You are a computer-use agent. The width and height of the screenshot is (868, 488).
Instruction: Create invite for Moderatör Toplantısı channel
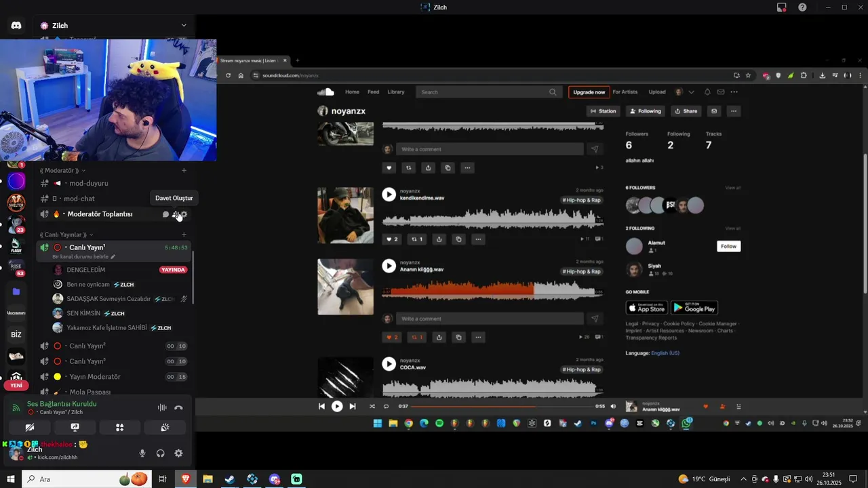(175, 214)
